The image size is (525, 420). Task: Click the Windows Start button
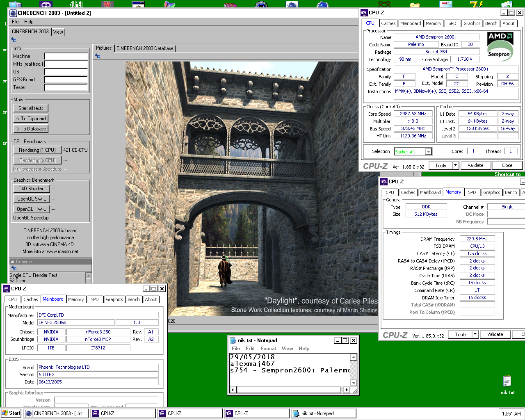click(x=11, y=413)
